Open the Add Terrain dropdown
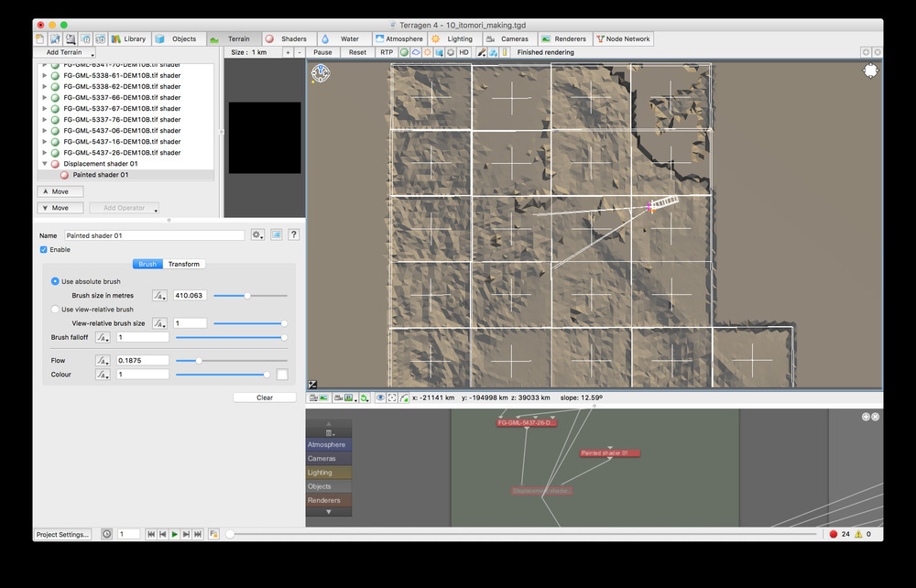The image size is (916, 588). (65, 52)
